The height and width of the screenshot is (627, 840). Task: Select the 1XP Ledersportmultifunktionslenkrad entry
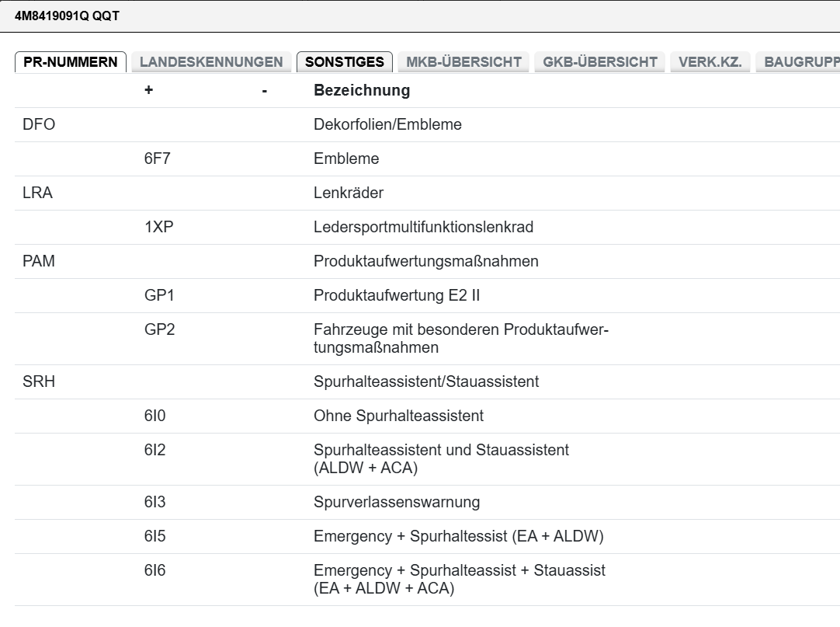tap(423, 228)
